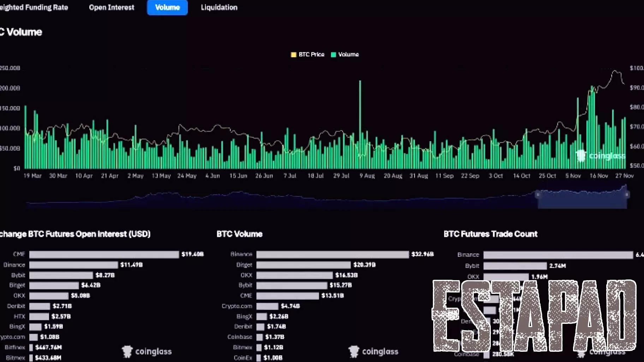The width and height of the screenshot is (644, 362).
Task: Click the 'BTC Futures Trade Count' title
Action: pyautogui.click(x=490, y=234)
